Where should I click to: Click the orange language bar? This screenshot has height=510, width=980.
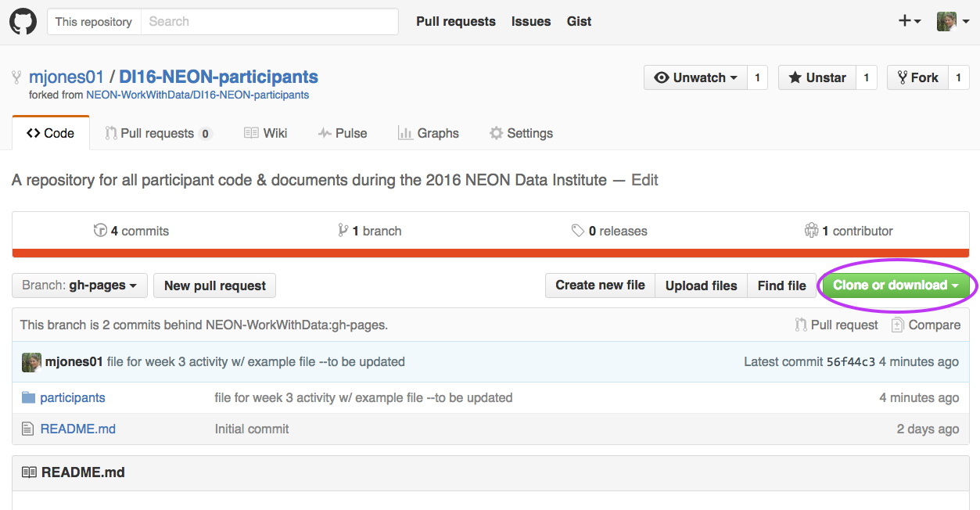coord(490,253)
